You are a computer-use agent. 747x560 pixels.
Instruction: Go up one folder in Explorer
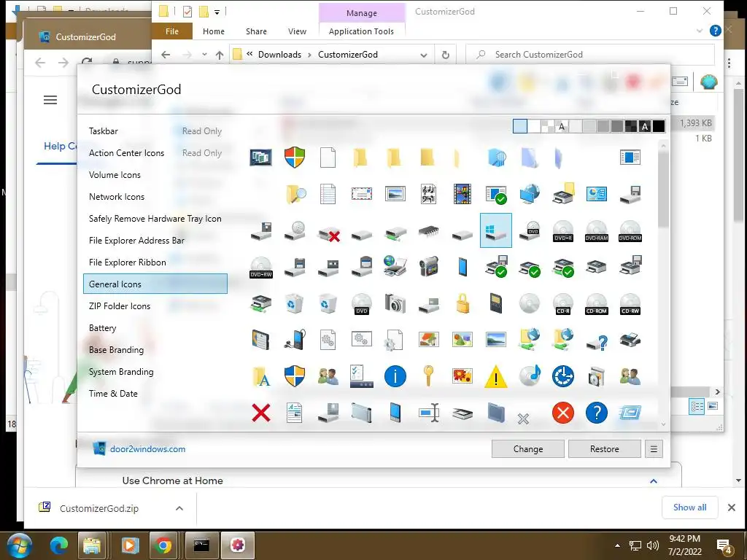(x=219, y=55)
